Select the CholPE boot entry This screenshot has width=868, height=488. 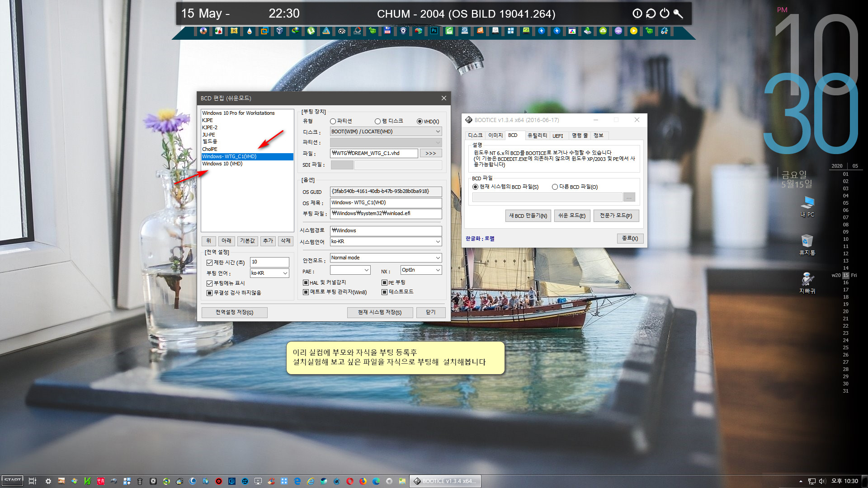(247, 149)
